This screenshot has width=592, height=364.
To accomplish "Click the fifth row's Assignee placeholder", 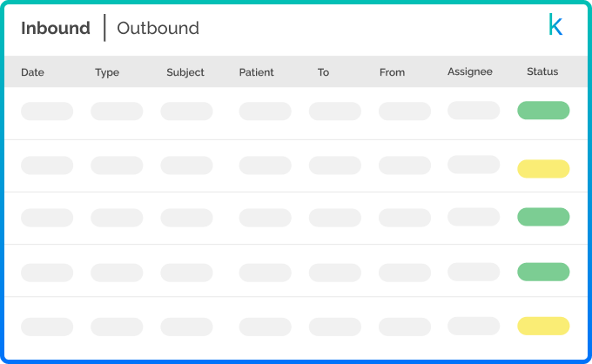I will click(474, 326).
